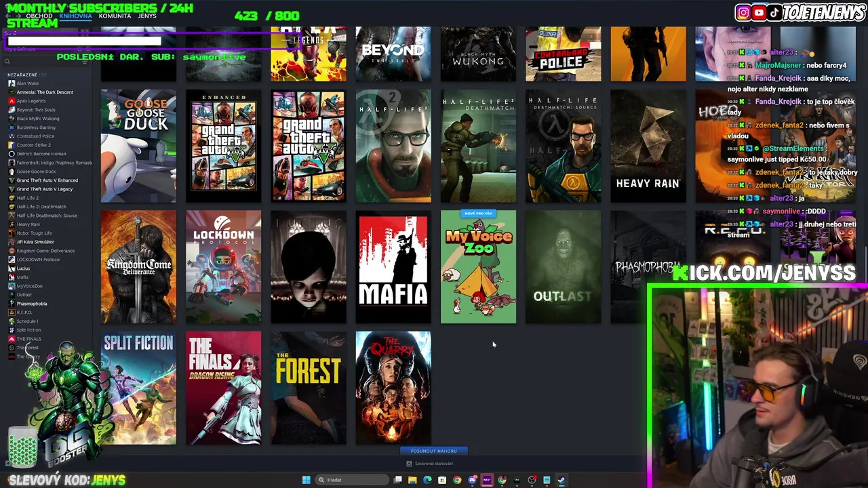This screenshot has width=868, height=488.
Task: Click the Hledat taskbar search box
Action: pos(353,480)
